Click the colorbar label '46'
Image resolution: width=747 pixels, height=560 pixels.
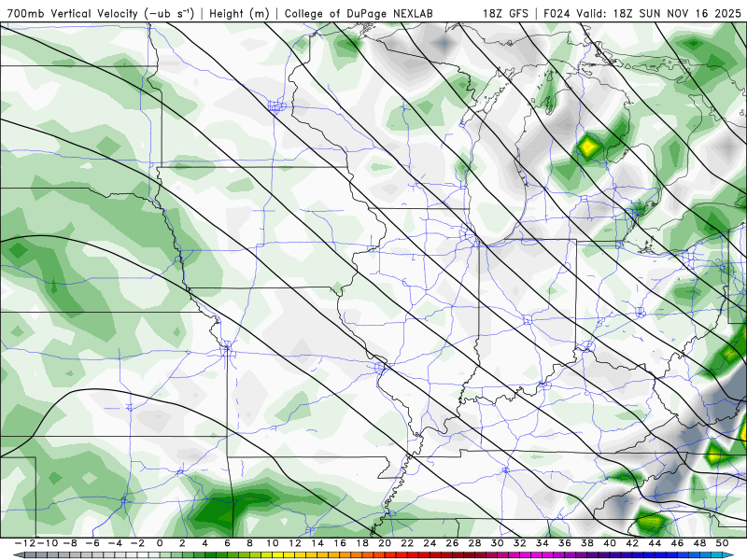[x=678, y=543]
